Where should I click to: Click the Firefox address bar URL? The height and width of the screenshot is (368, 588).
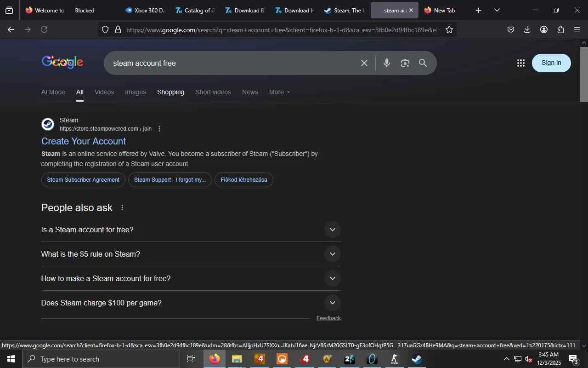click(x=282, y=29)
